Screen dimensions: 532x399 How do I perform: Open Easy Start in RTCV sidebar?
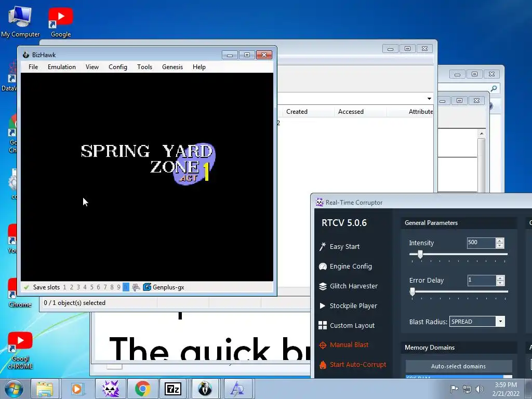tap(340, 247)
